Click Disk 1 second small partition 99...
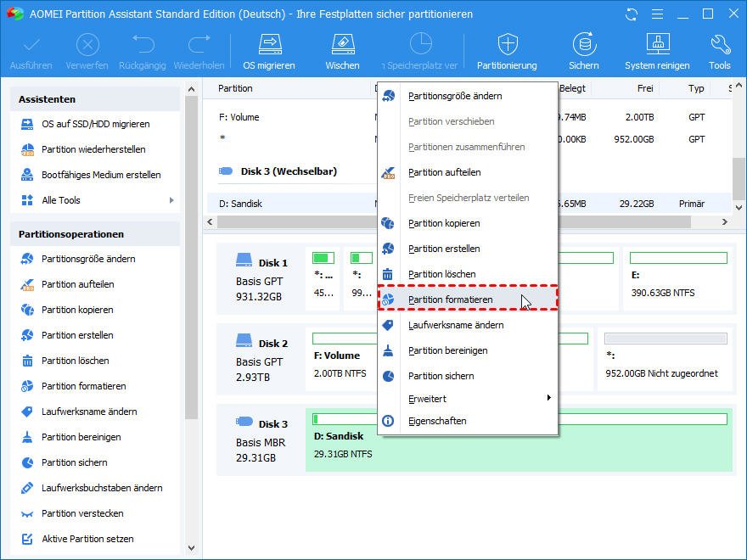Image resolution: width=747 pixels, height=560 pixels. tap(361, 277)
